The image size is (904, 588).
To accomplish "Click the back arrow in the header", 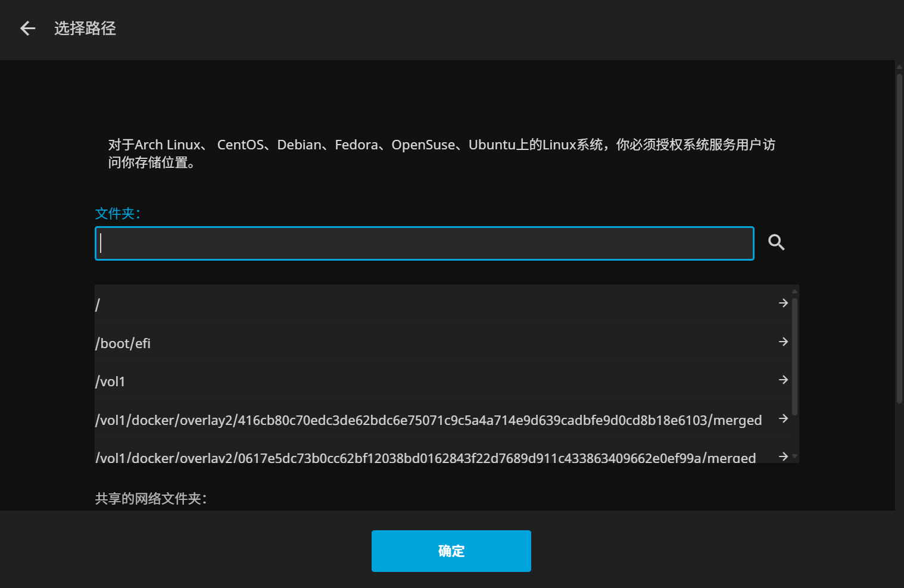I will (27, 29).
